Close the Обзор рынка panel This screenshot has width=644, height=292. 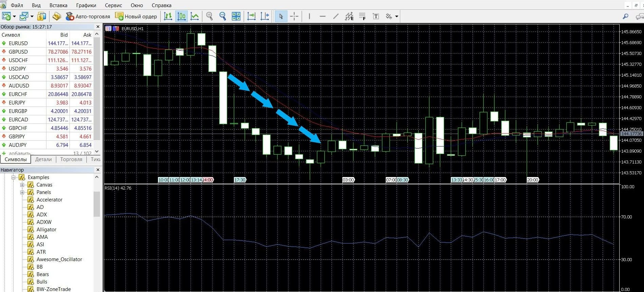[98, 27]
